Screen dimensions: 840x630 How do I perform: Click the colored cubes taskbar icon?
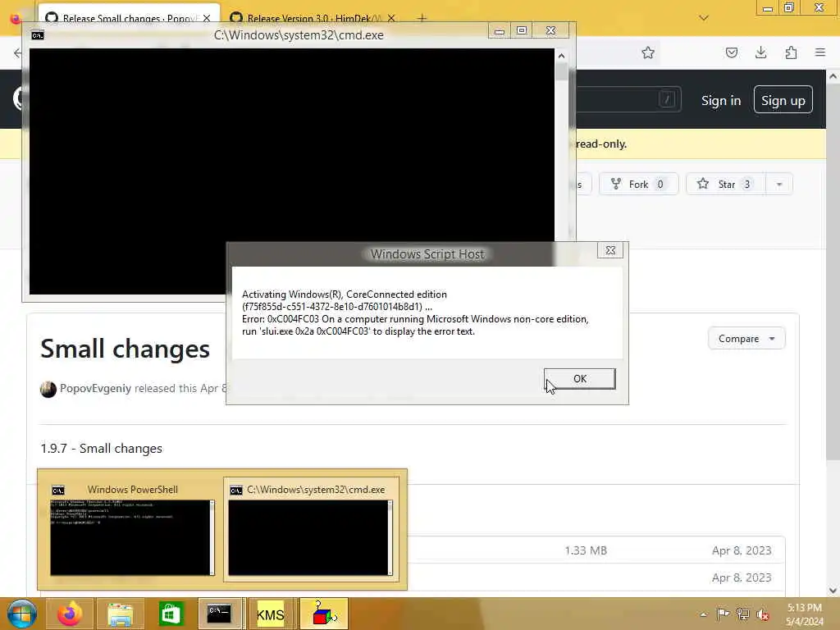click(323, 614)
